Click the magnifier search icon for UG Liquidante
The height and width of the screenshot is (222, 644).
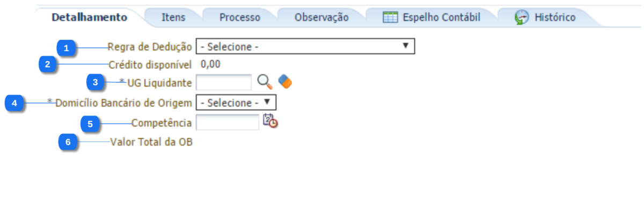(x=265, y=82)
